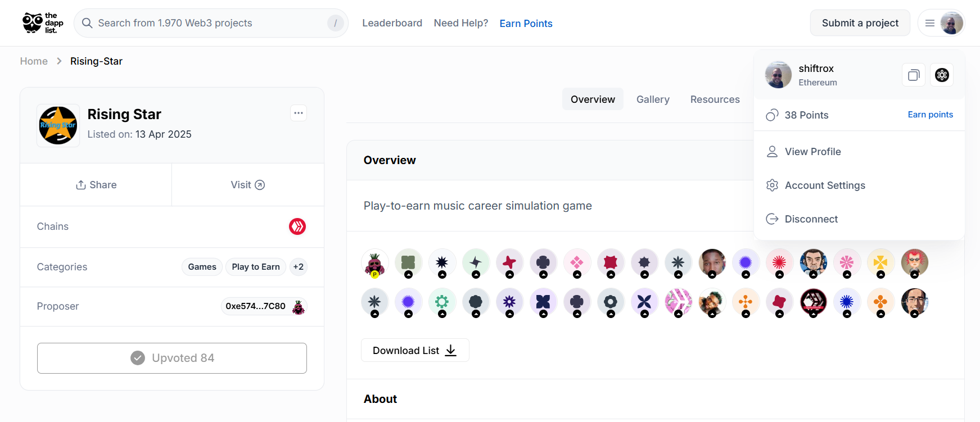Open the yellow X-shape upvoter avatar
Image resolution: width=980 pixels, height=422 pixels.
click(880, 262)
